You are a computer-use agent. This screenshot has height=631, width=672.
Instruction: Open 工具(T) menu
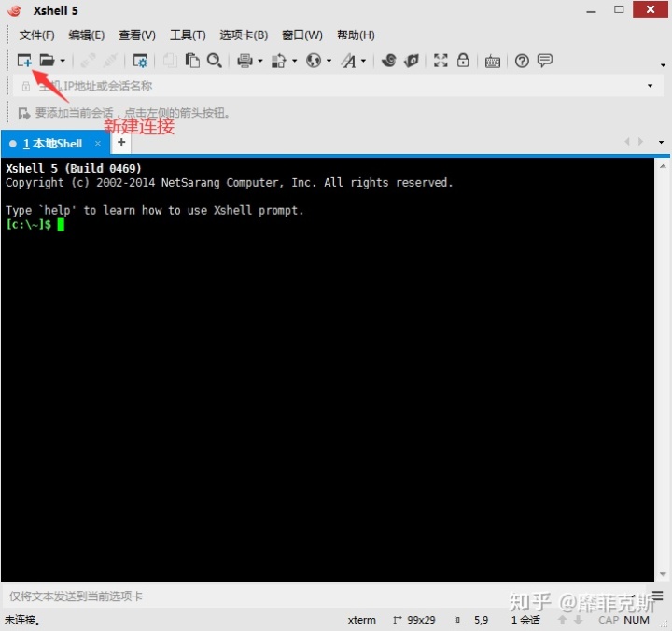pos(188,35)
